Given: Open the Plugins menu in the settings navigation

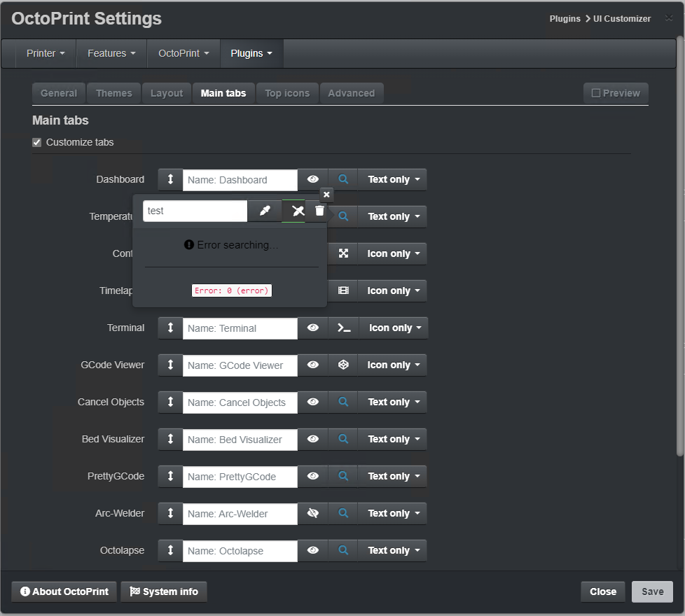Looking at the screenshot, I should coord(251,53).
